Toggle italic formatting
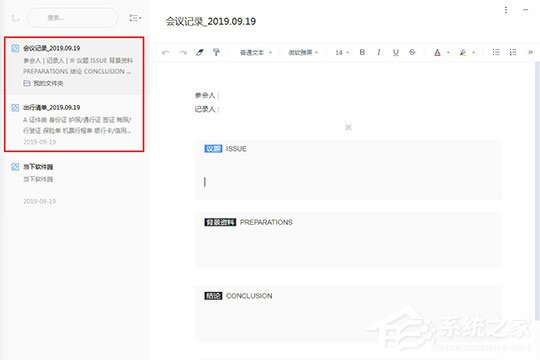Image resolution: width=540 pixels, height=360 pixels. pyautogui.click(x=379, y=52)
